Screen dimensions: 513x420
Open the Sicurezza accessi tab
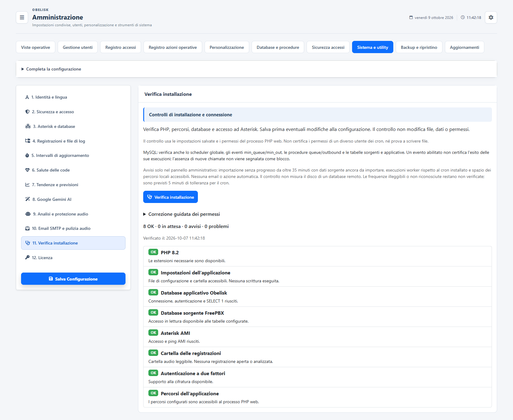pyautogui.click(x=328, y=47)
